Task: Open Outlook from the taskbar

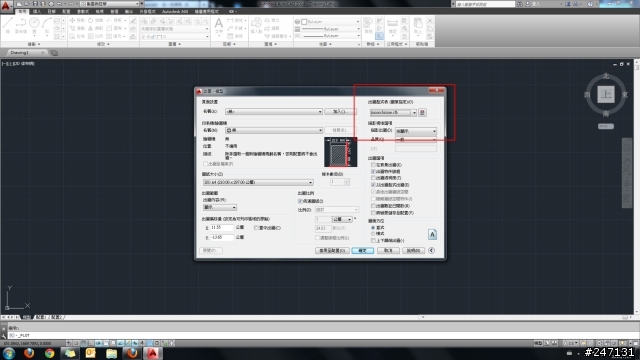Action: tap(91, 353)
